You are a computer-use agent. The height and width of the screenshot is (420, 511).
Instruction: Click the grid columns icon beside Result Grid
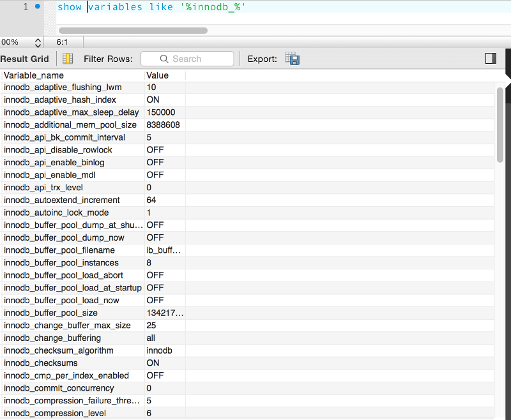67,58
